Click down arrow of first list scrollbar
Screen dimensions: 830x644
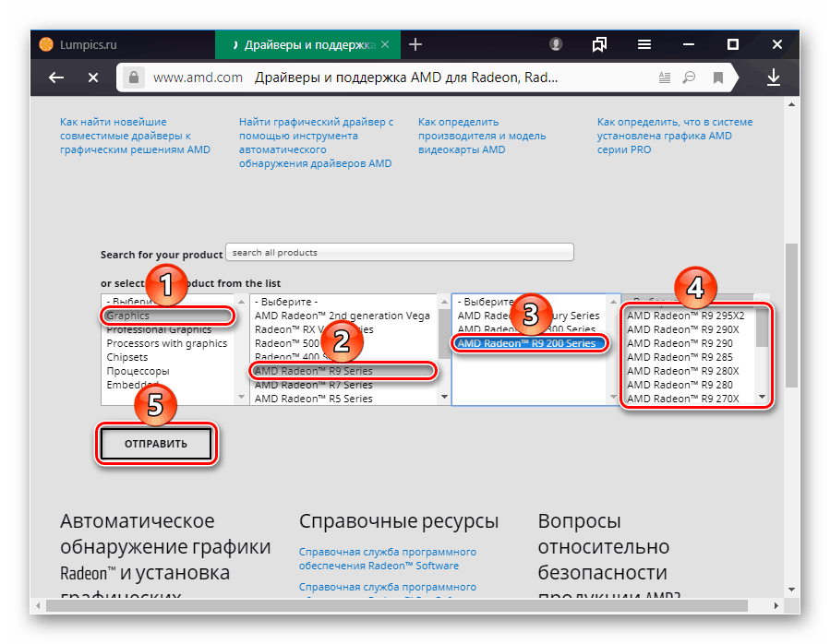[x=241, y=397]
